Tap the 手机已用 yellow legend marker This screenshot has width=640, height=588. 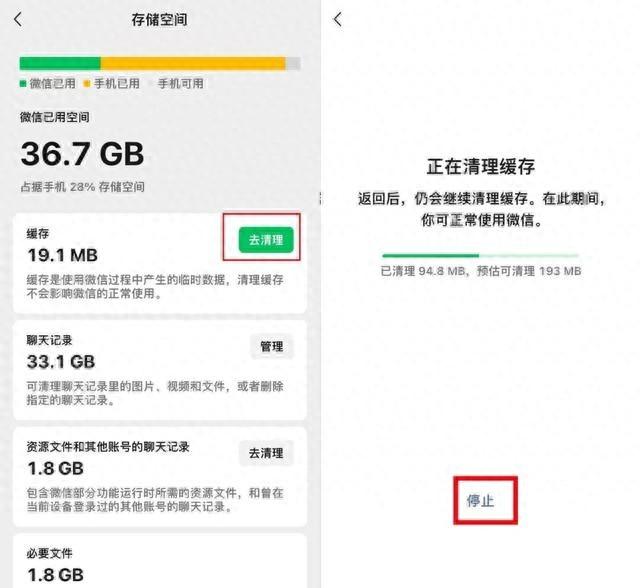click(87, 84)
